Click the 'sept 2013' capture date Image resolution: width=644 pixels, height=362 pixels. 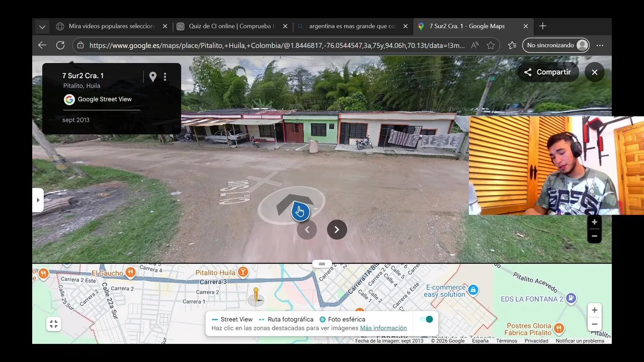pyautogui.click(x=76, y=120)
